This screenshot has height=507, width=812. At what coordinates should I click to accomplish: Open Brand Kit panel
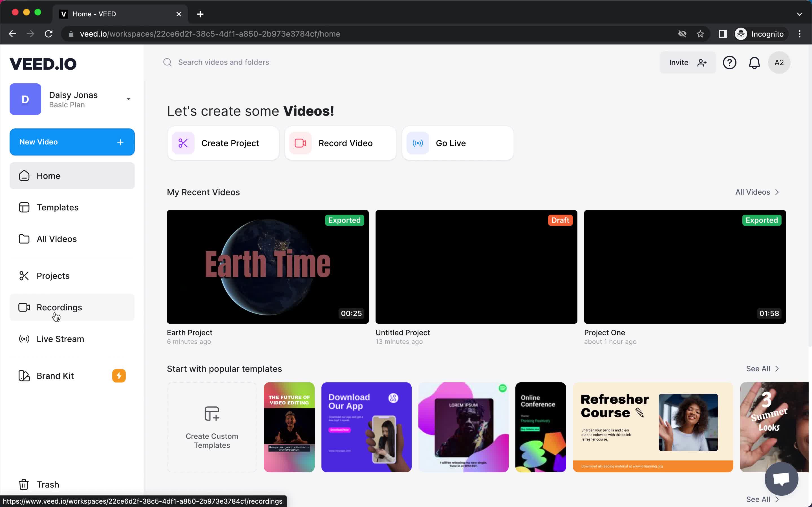click(55, 375)
